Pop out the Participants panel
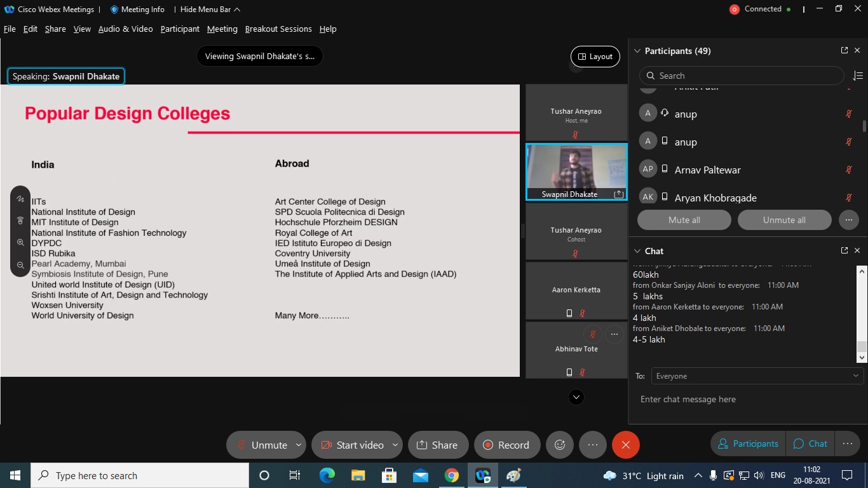 844,50
